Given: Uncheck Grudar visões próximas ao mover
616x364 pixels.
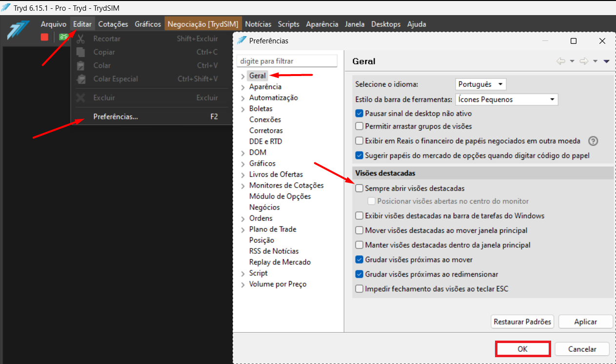Looking at the screenshot, I should 360,260.
